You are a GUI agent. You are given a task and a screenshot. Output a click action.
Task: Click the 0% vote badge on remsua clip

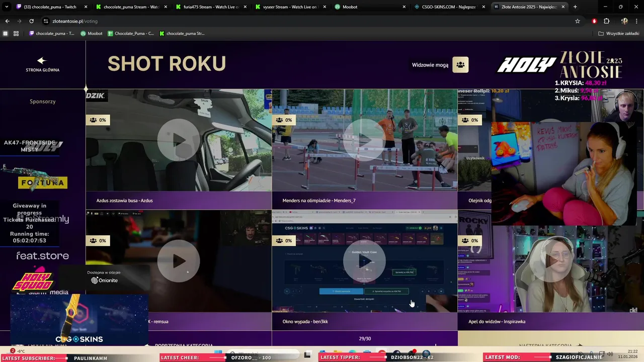click(98, 241)
